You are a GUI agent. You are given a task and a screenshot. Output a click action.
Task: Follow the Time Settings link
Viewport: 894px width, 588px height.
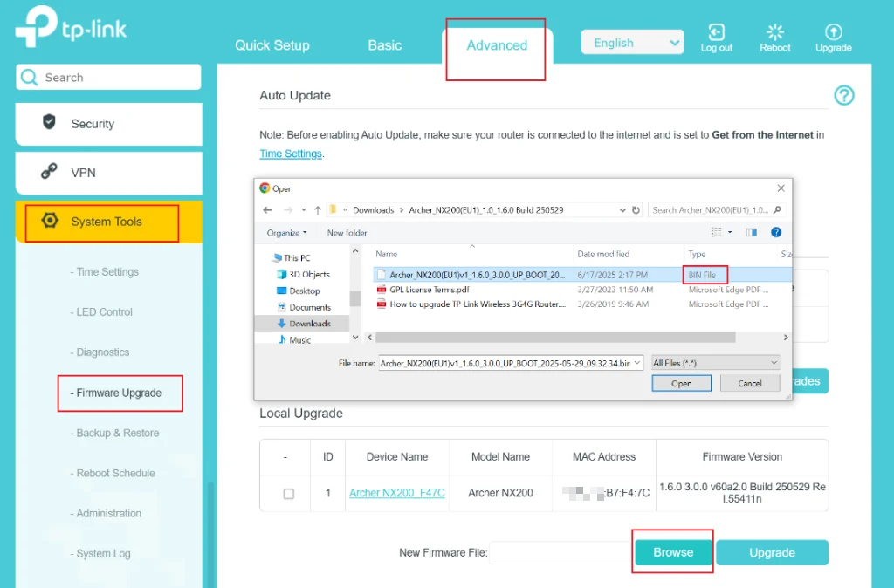point(291,154)
